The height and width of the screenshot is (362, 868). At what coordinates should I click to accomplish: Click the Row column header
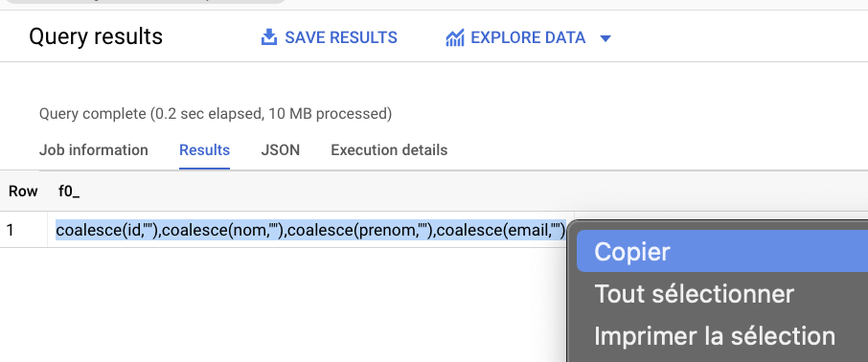pos(23,192)
